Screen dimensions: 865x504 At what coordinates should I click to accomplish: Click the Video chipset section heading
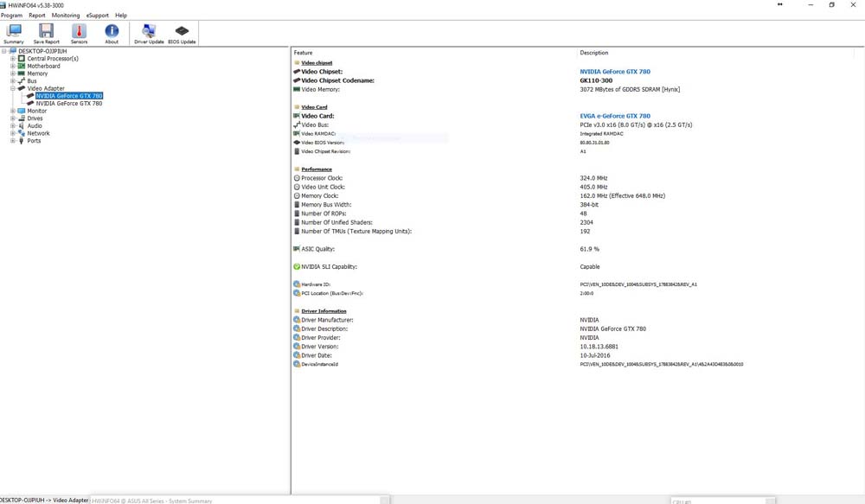click(317, 63)
